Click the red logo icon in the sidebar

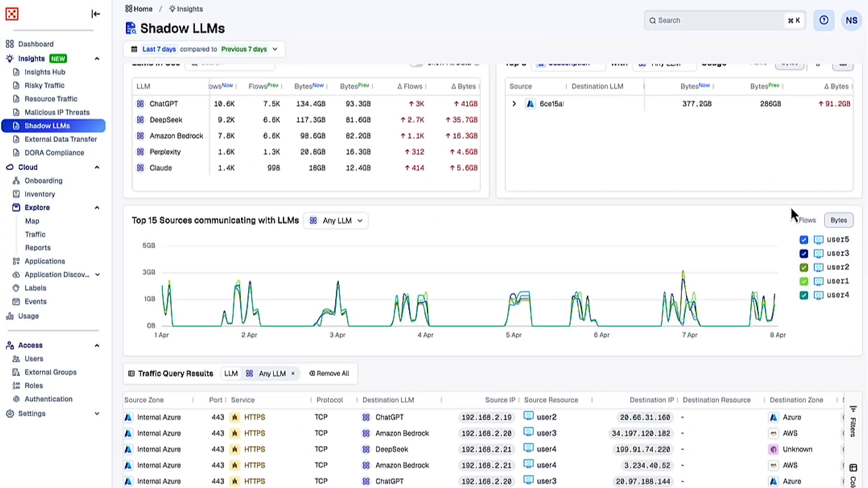click(x=12, y=14)
